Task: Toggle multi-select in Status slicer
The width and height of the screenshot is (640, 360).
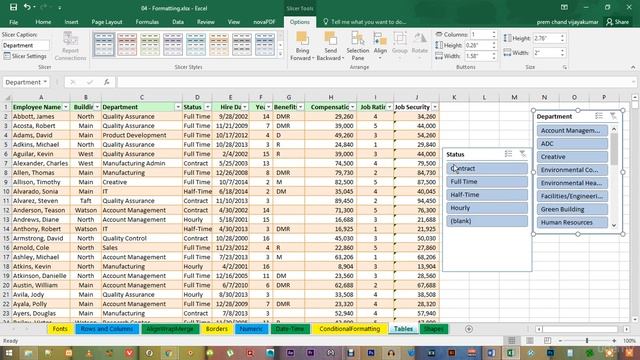Action: point(508,154)
